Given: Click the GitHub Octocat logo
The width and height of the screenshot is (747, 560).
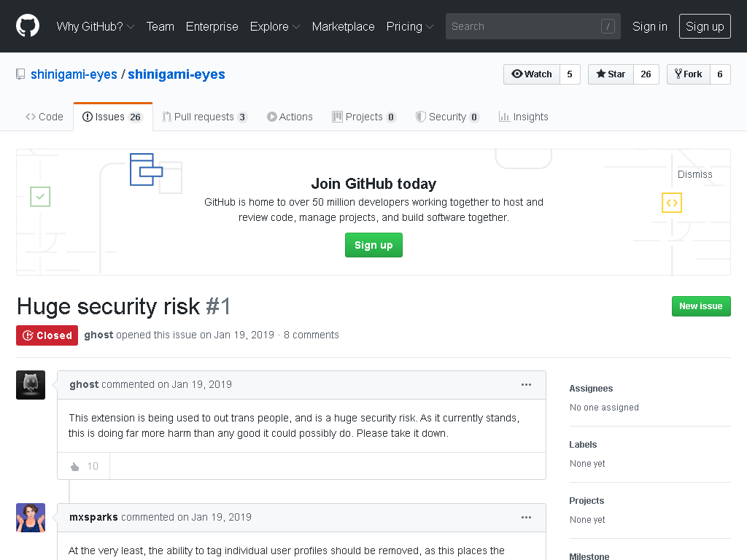Looking at the screenshot, I should click(x=28, y=26).
